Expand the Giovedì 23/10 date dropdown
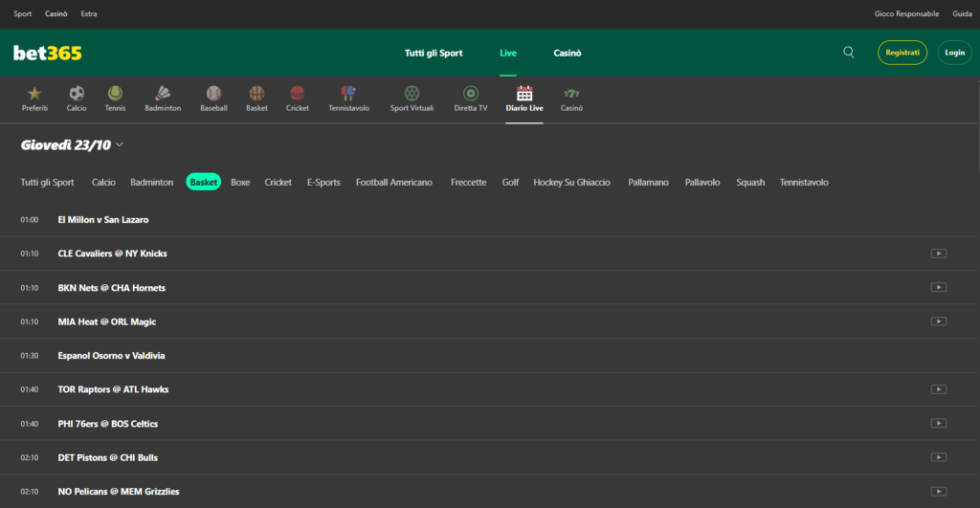 click(119, 145)
